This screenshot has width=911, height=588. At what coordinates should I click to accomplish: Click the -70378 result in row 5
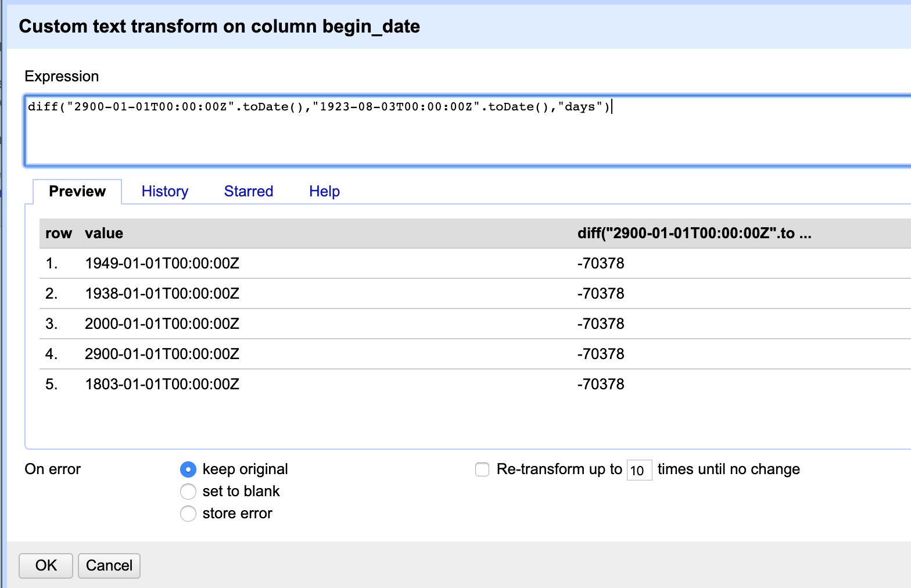pos(601,384)
